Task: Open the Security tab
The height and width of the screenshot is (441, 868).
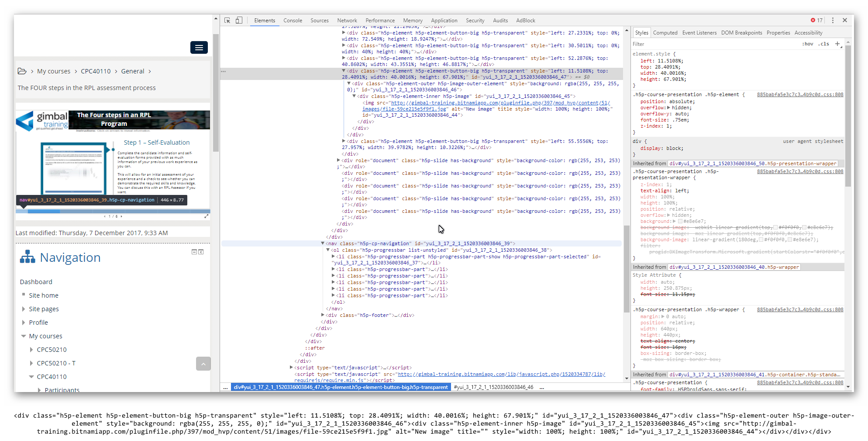Action: click(475, 21)
